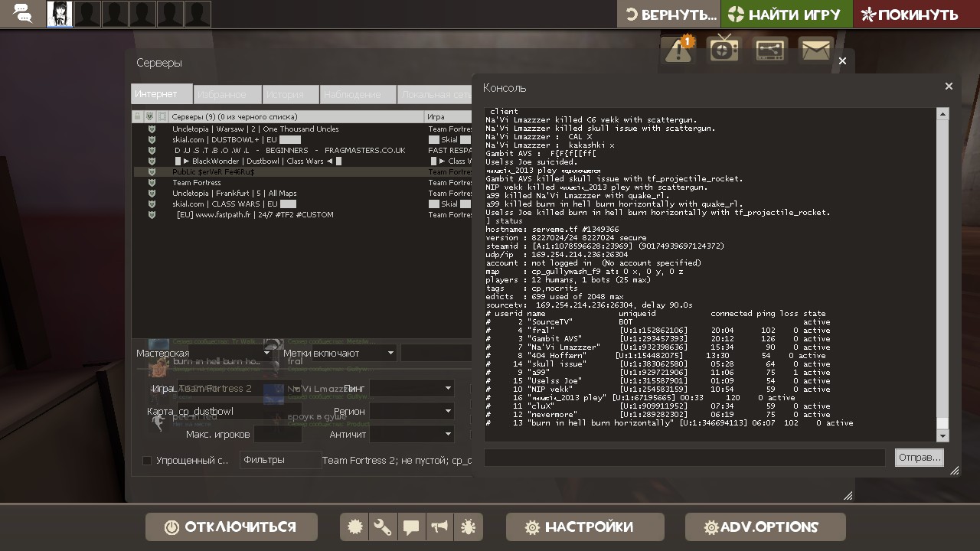Viewport: 980px width, 551px height.
Task: Click the shield icon on the skial.com CLASS WARS row
Action: 152,204
